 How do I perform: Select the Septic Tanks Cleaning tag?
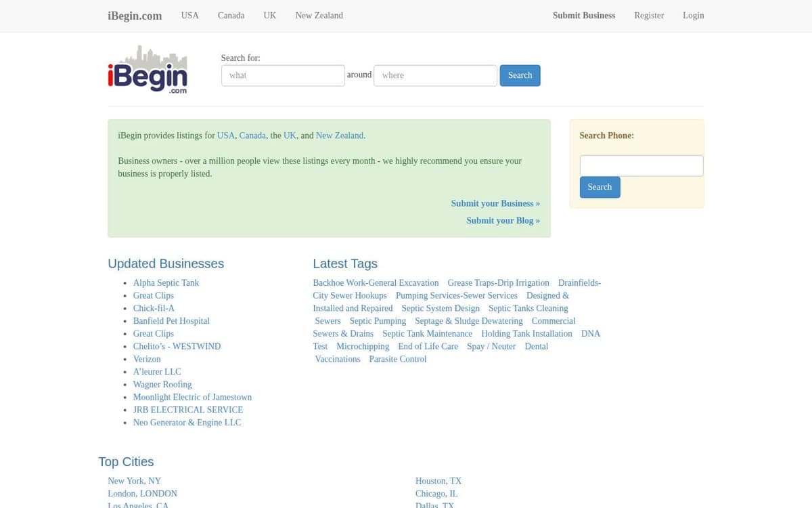tap(528, 308)
